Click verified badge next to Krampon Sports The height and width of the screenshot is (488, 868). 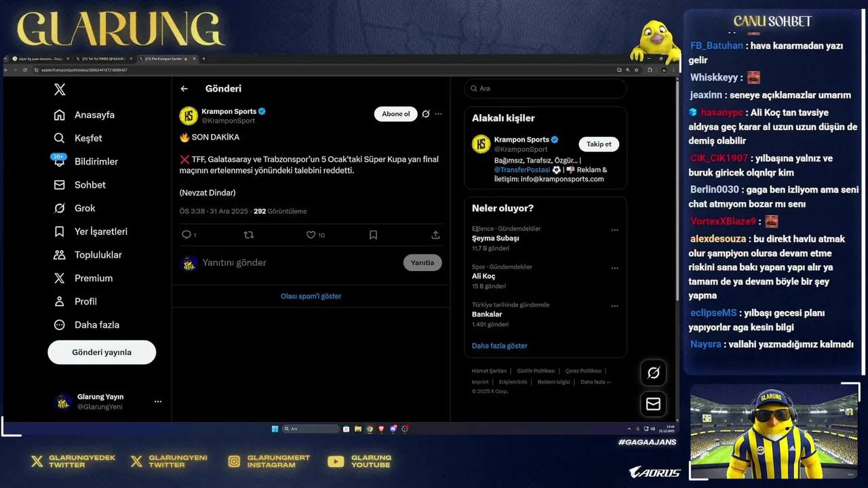pos(262,111)
